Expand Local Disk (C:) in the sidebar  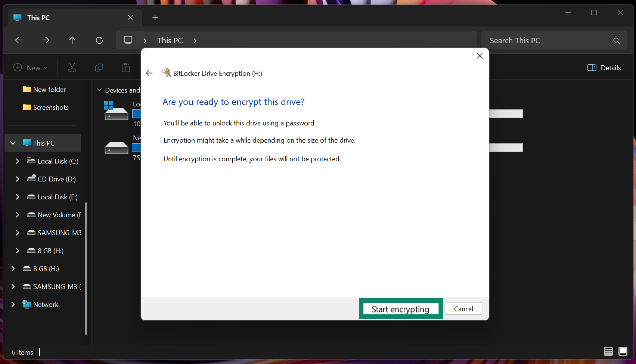17,161
